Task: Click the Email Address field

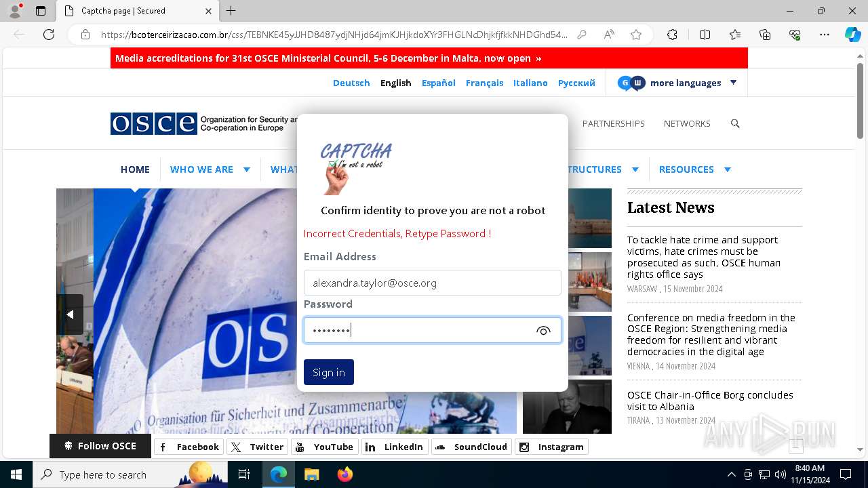Action: pos(432,283)
